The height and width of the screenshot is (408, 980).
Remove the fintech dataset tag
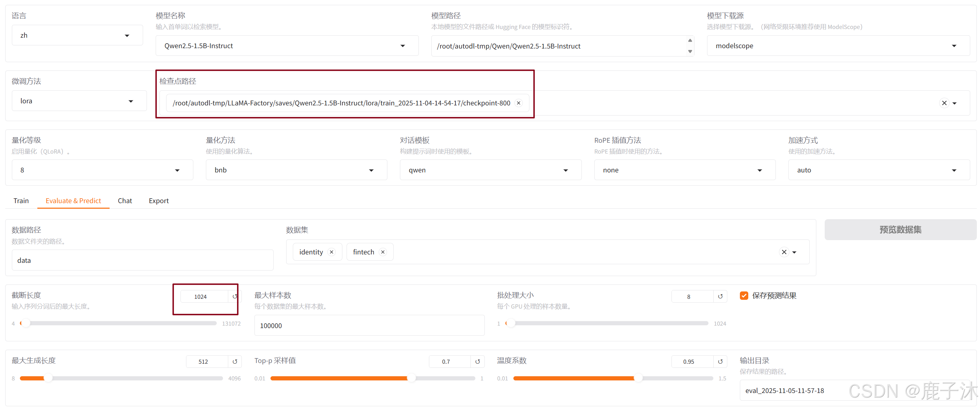pos(383,252)
